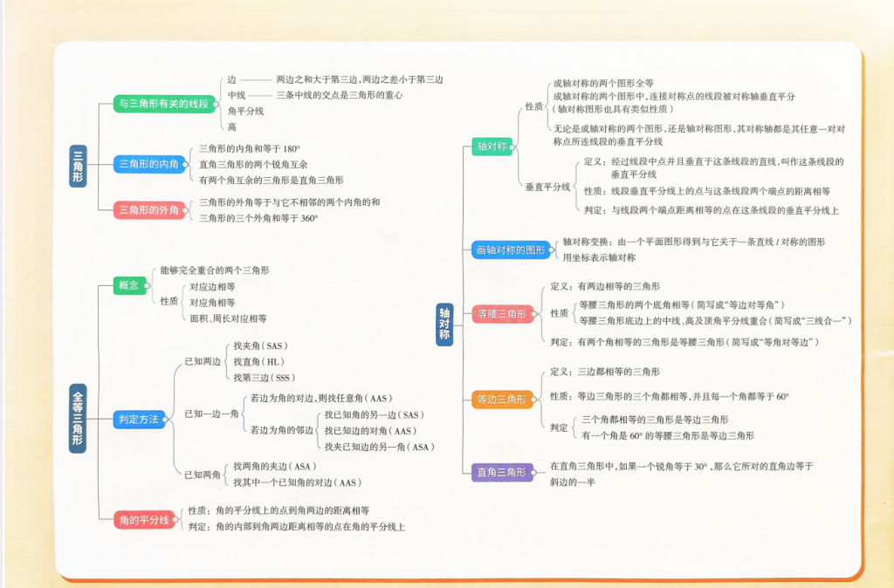The width and height of the screenshot is (894, 588).
Task: Select the 全等三角形 root node
Action: pyautogui.click(x=78, y=417)
